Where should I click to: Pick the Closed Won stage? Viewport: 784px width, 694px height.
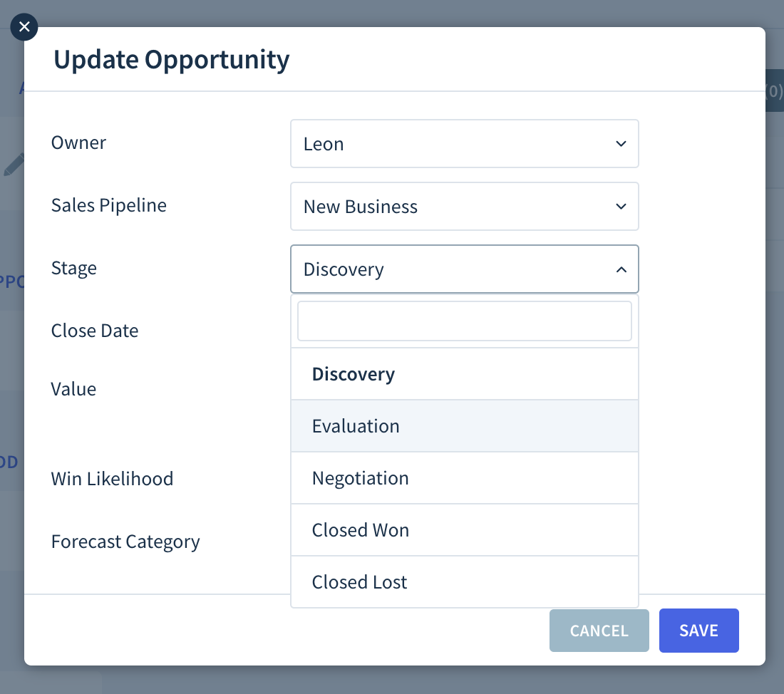[x=465, y=530]
